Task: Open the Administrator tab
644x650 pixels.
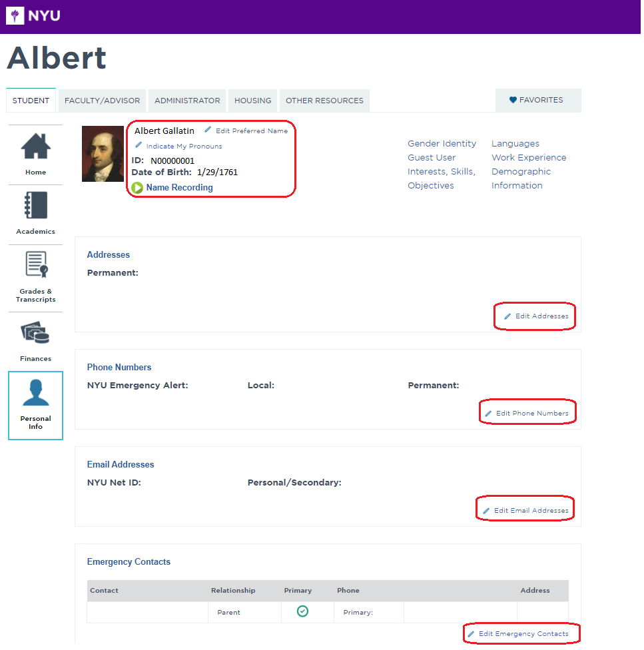Action: (187, 101)
